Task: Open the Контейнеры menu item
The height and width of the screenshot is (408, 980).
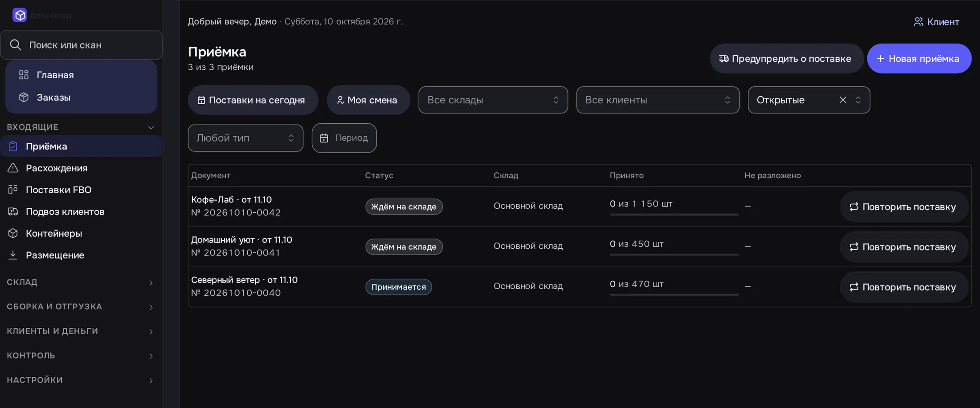Action: pos(81,233)
